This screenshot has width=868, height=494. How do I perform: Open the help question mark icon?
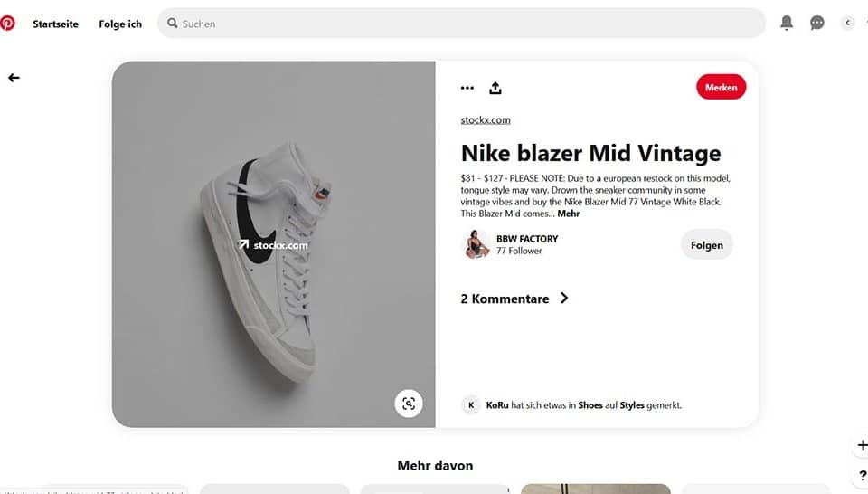coord(862,476)
